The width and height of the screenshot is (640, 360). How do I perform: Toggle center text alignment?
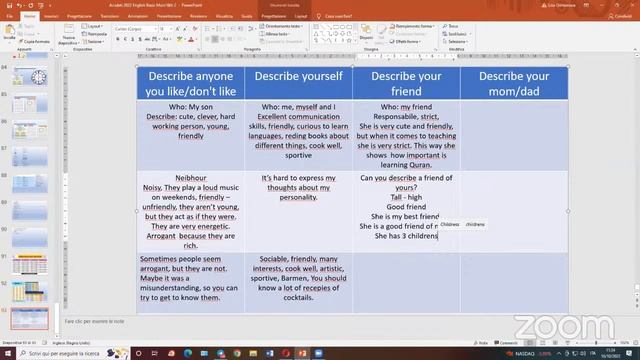(x=215, y=39)
